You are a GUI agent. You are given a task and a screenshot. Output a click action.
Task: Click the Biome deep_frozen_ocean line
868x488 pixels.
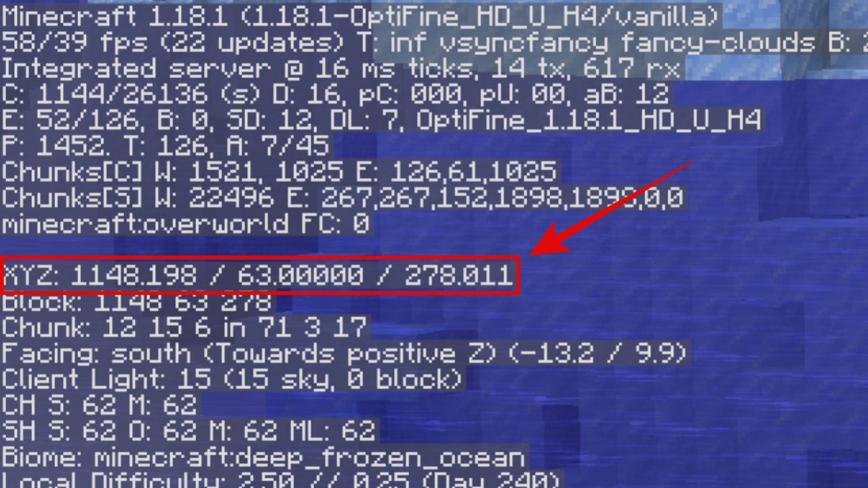click(263, 457)
